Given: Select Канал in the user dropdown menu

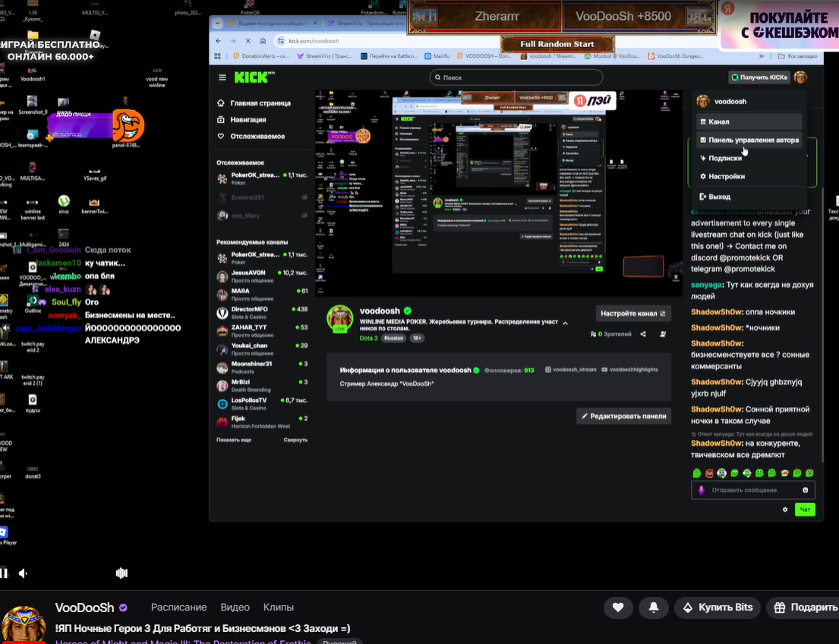Looking at the screenshot, I should point(749,122).
